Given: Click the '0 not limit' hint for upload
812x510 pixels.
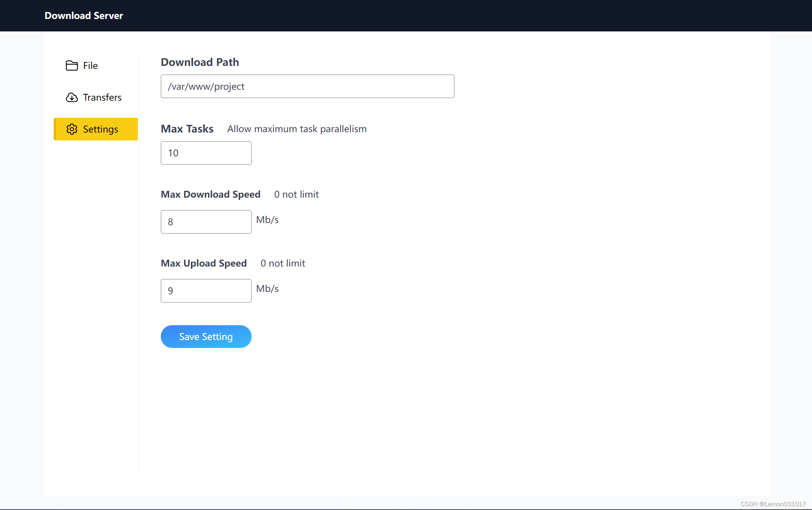Looking at the screenshot, I should tap(283, 263).
